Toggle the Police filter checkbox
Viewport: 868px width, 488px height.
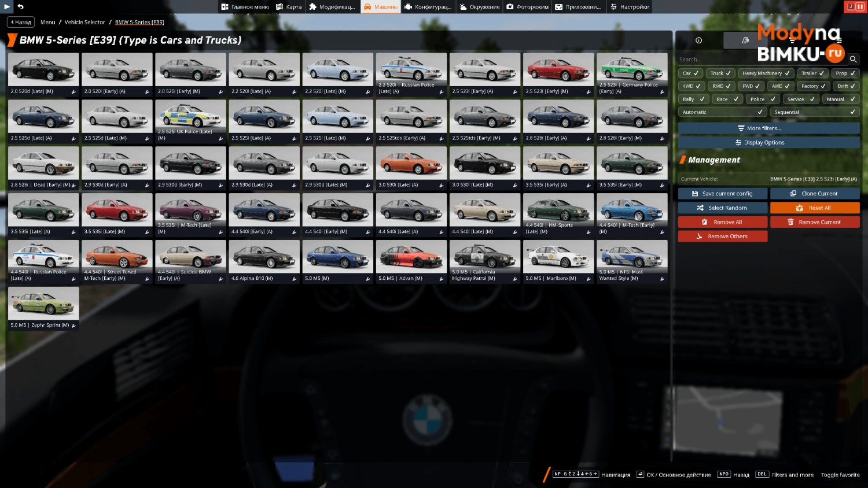pos(762,99)
